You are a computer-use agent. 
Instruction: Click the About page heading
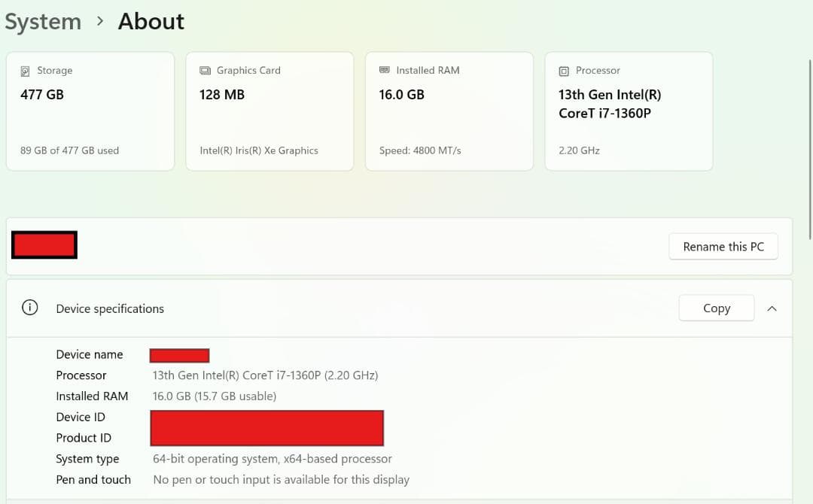coord(151,22)
